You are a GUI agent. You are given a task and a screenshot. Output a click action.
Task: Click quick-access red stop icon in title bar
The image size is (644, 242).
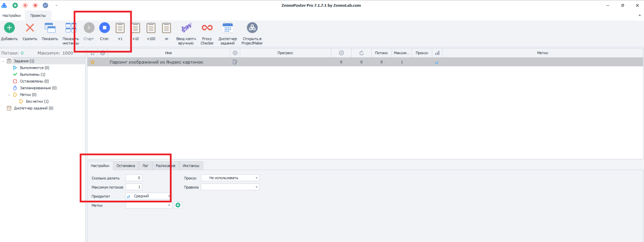coord(35,5)
